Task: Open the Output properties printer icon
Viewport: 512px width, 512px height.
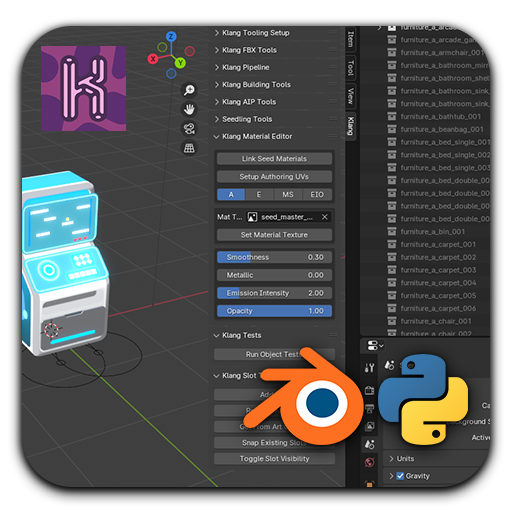Action: coord(369,408)
